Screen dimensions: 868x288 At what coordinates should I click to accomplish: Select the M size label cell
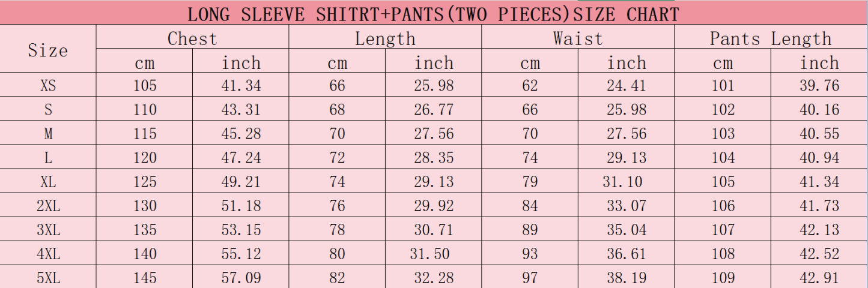click(x=48, y=133)
